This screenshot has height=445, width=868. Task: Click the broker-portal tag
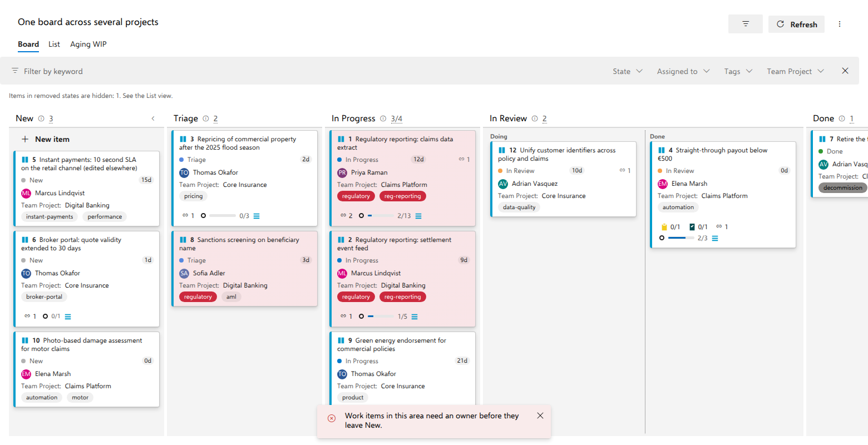[44, 296]
